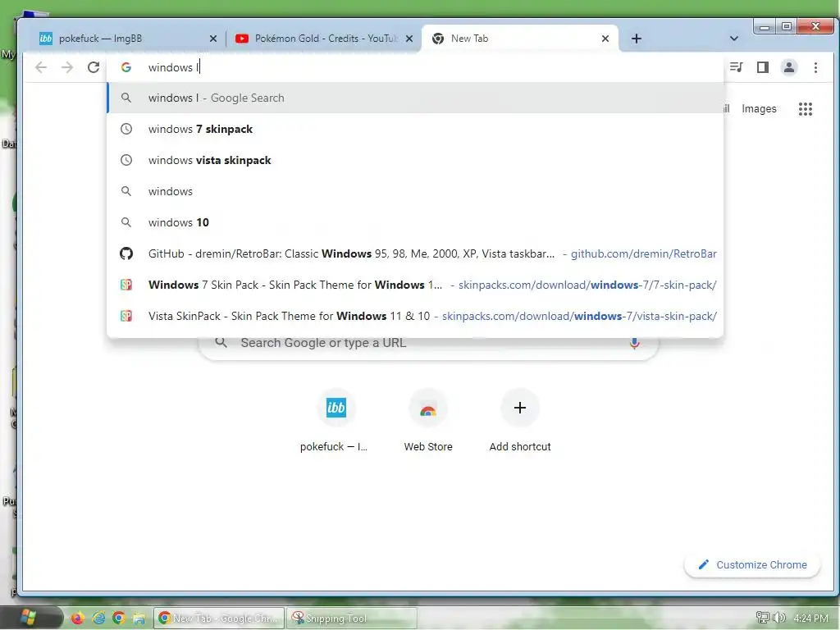Open Vista SkinPack suggestion
This screenshot has width=840, height=630.
416,316
